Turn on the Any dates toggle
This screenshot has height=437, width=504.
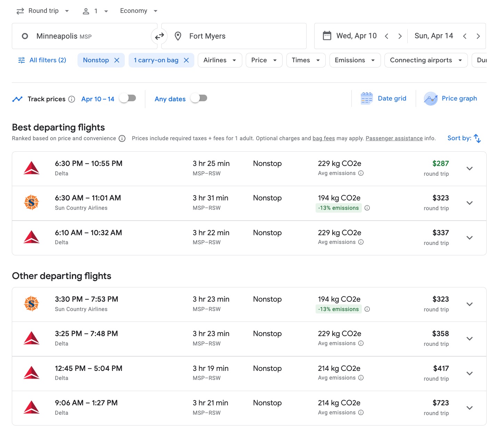click(198, 98)
